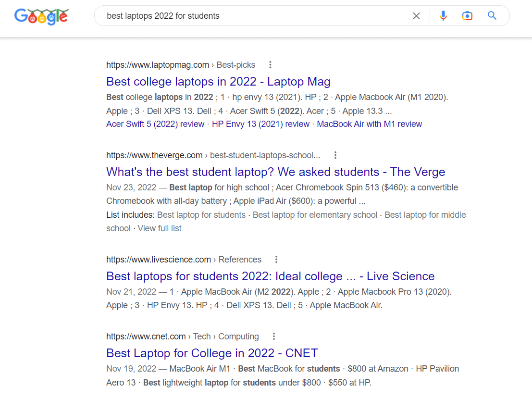Image resolution: width=532 pixels, height=399 pixels.
Task: Open the Live Science laptops result
Action: (270, 276)
